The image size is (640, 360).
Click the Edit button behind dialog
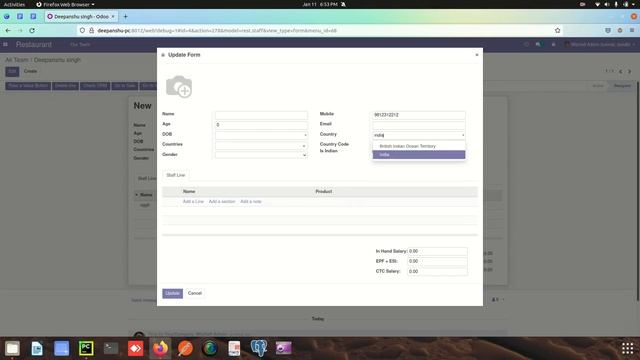click(12, 71)
